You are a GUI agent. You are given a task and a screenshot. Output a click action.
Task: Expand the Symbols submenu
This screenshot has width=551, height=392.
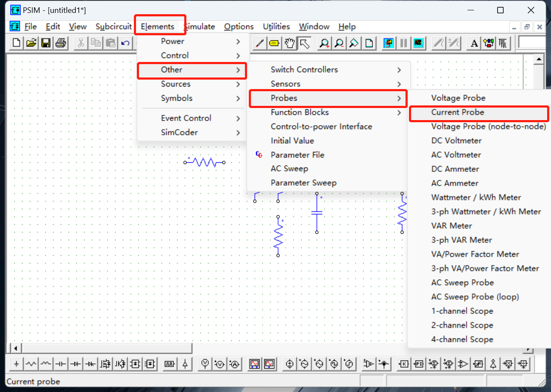(192, 98)
